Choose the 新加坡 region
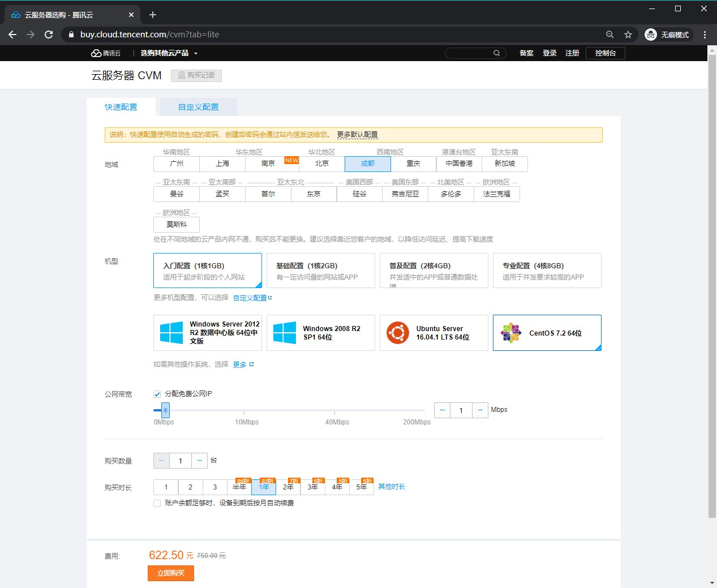The height and width of the screenshot is (588, 717). point(505,164)
